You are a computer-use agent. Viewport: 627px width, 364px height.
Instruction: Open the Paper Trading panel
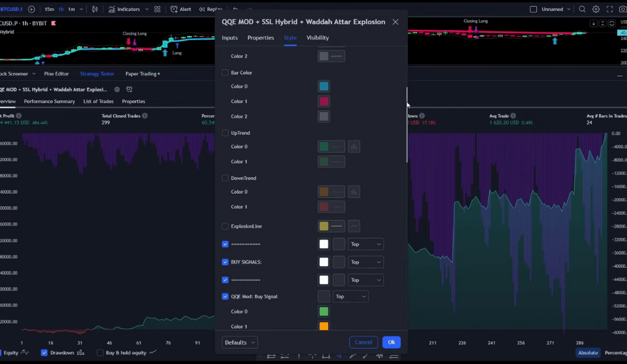(142, 74)
